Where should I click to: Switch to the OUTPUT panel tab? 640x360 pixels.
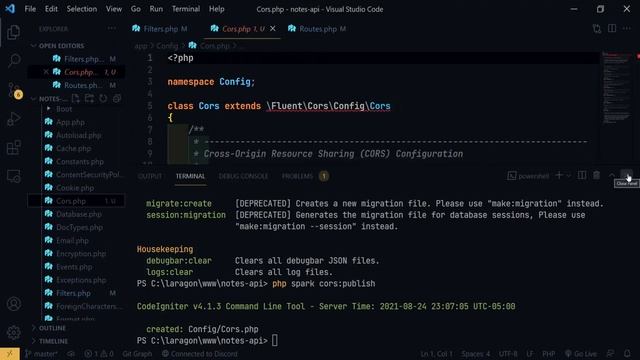(150, 176)
